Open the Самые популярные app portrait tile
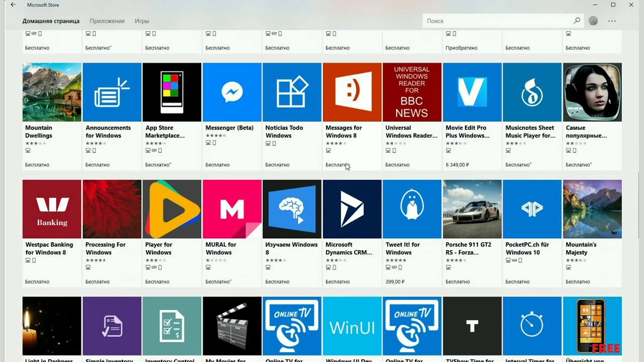Image resolution: width=644 pixels, height=362 pixels. click(x=592, y=92)
